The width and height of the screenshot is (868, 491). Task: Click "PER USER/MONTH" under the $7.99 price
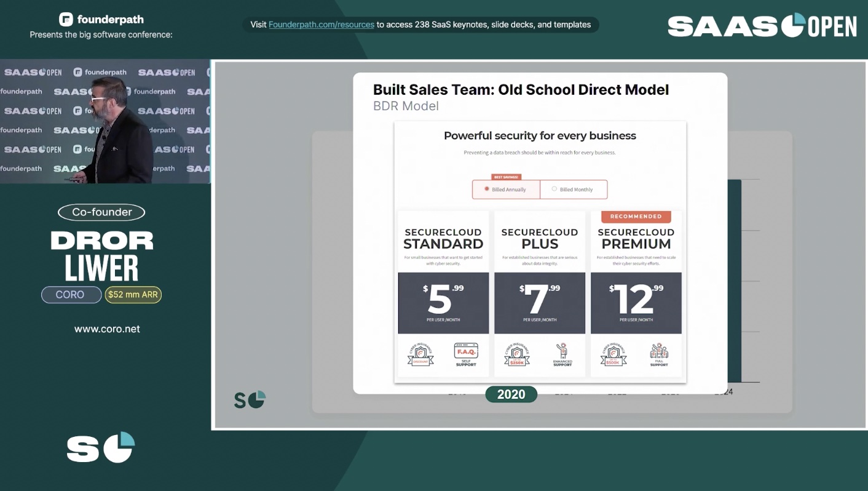click(x=540, y=320)
